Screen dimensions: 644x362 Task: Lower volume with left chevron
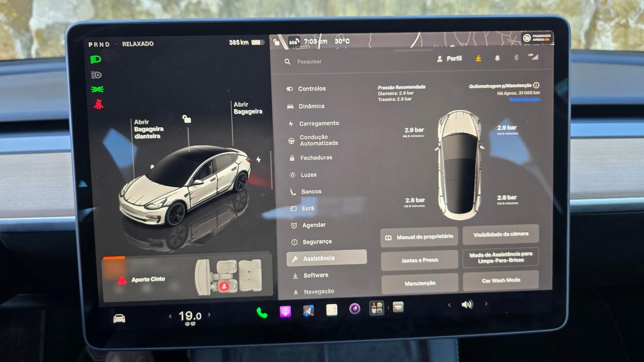pyautogui.click(x=449, y=305)
